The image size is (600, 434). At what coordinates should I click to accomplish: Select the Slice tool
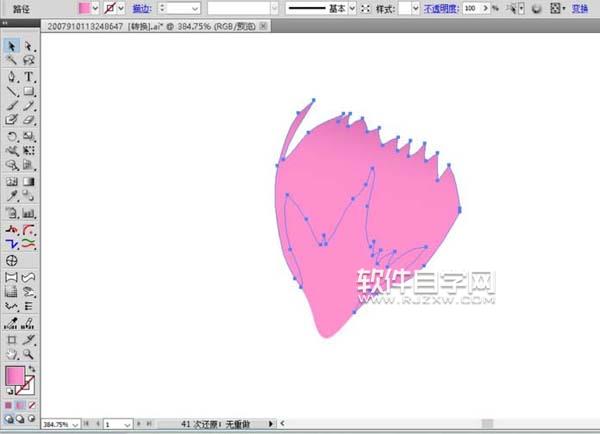(x=28, y=339)
